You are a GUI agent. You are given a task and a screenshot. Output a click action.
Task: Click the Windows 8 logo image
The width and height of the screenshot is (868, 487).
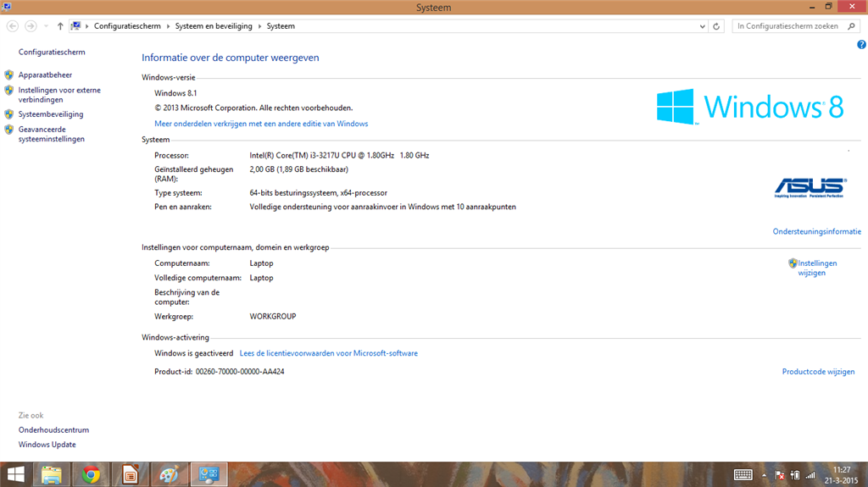click(750, 106)
